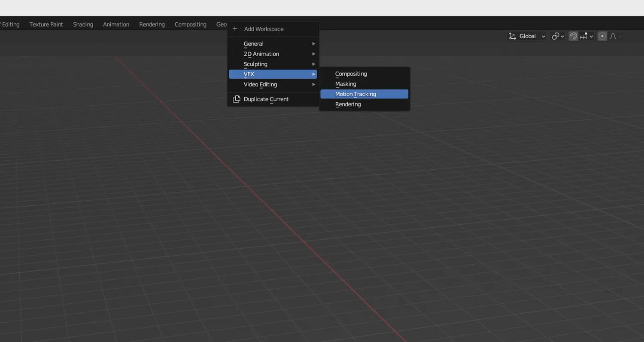The height and width of the screenshot is (342, 644).
Task: Open the partially hidden Geo workspace tab
Action: tap(221, 24)
